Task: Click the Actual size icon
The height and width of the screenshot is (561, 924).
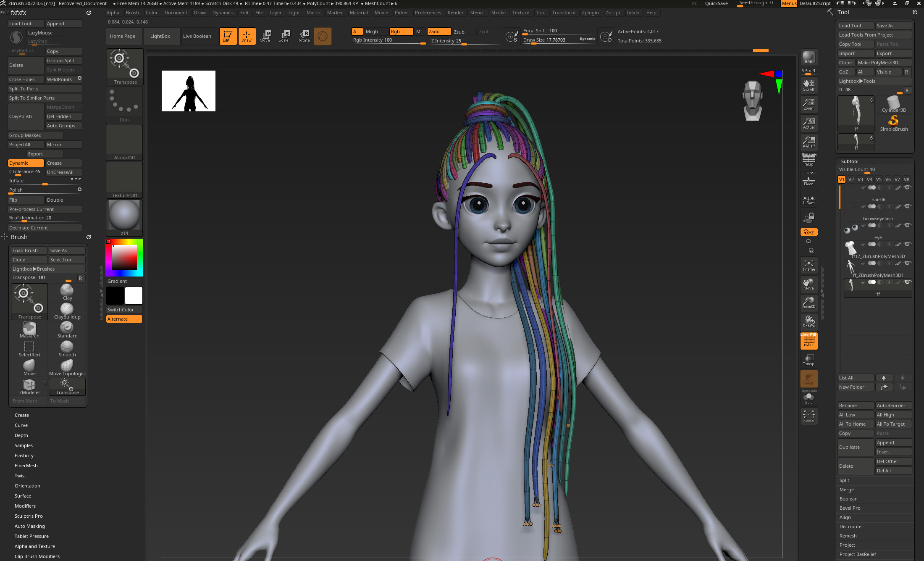Action: [x=808, y=123]
